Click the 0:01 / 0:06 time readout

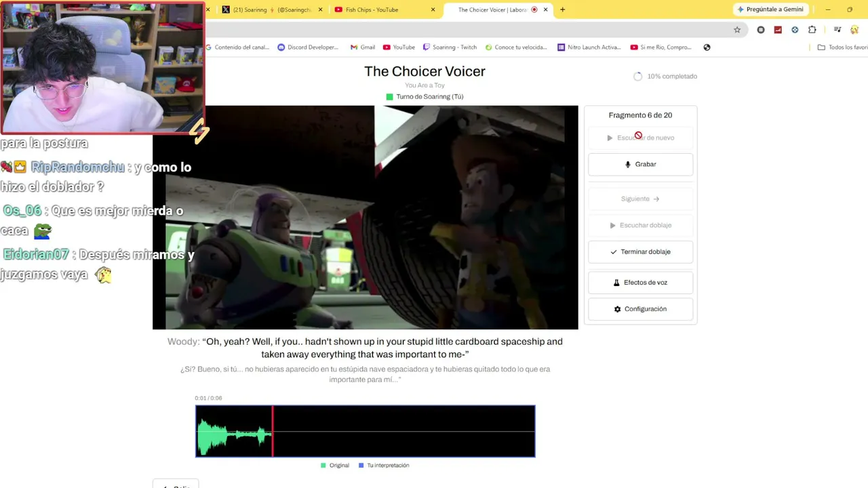pos(208,399)
